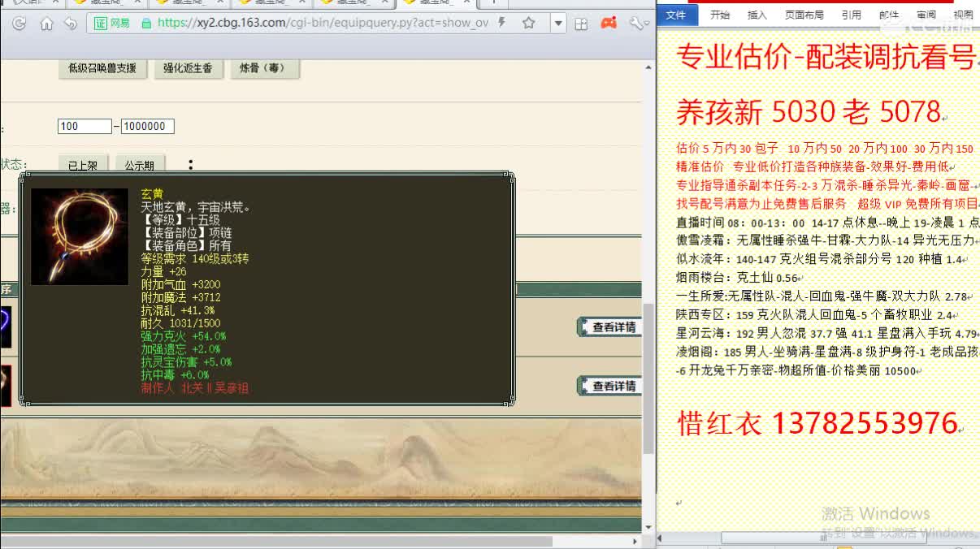Click the 陕西专区 line in Word
The image size is (980, 549).
[x=815, y=315]
